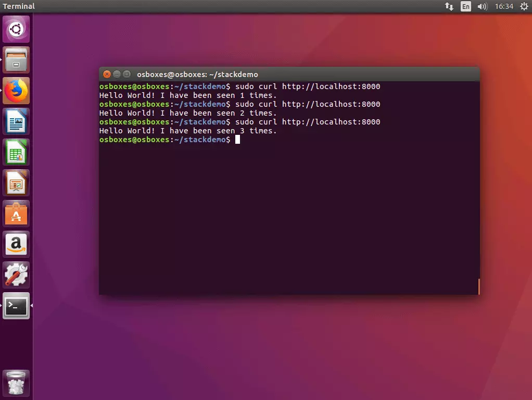The height and width of the screenshot is (400, 532).
Task: Open the sound volume indicator menu
Action: [482, 6]
